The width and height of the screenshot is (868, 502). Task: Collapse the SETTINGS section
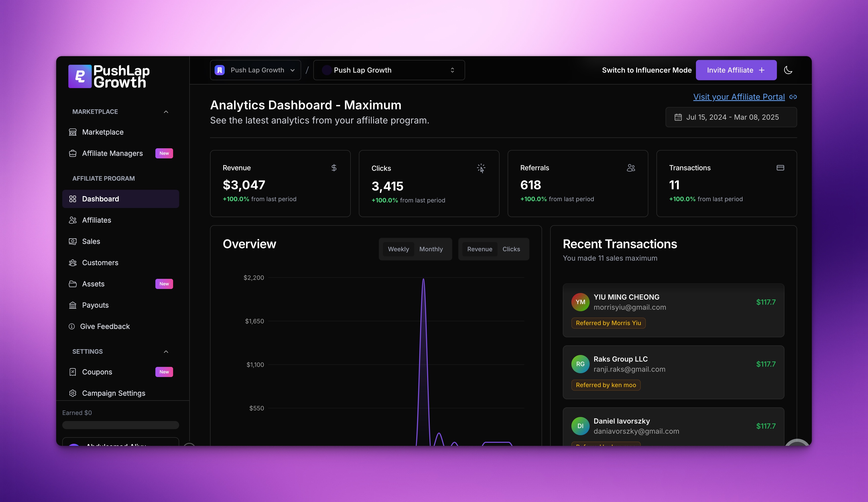pyautogui.click(x=166, y=351)
